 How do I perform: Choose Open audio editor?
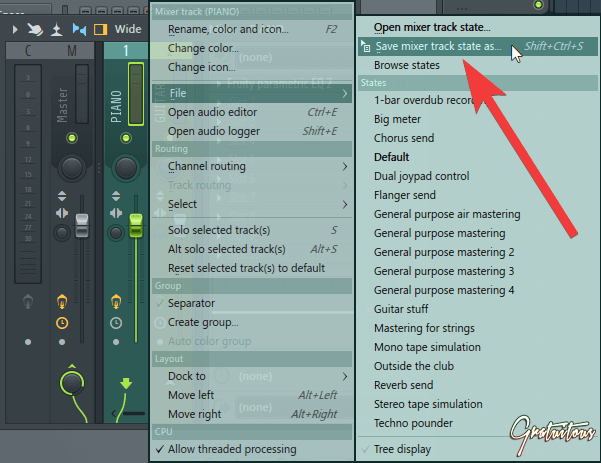[x=252, y=112]
